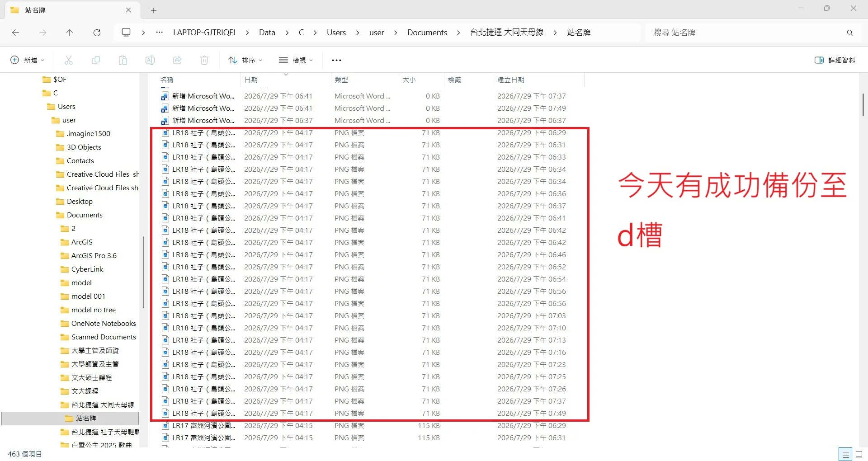Open a new tab with plus
Image resolution: width=868 pixels, height=461 pixels.
pos(154,10)
